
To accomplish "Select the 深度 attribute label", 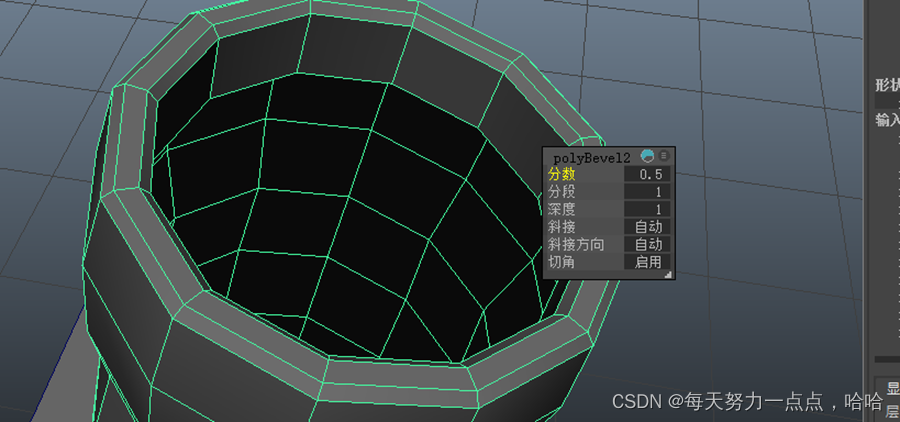I will click(x=563, y=209).
